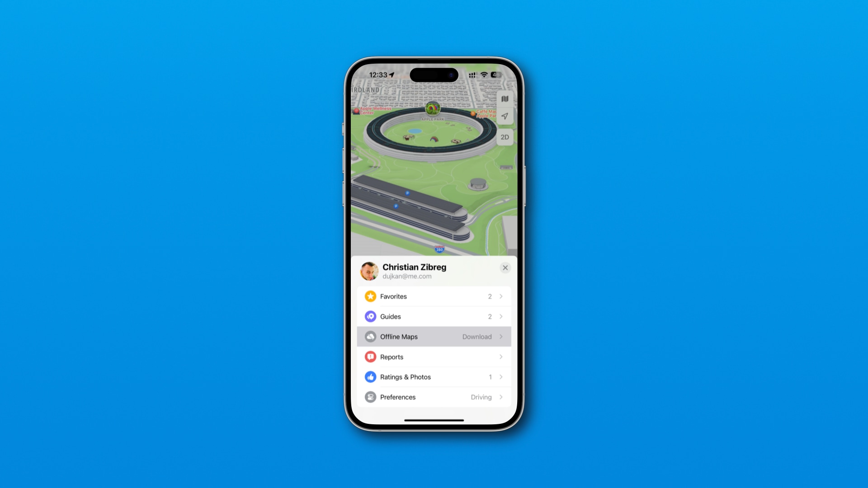The height and width of the screenshot is (488, 868).
Task: Open Ratings & Photos section
Action: pos(434,376)
